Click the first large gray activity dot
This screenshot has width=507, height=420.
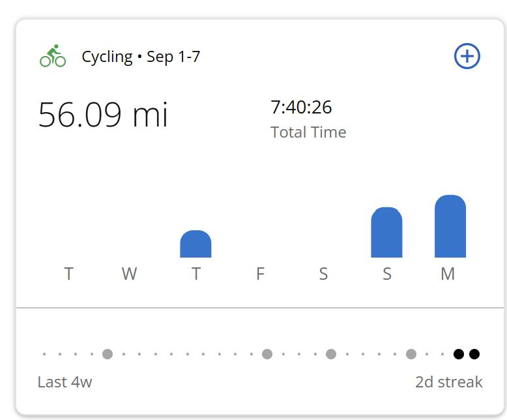click(x=108, y=354)
